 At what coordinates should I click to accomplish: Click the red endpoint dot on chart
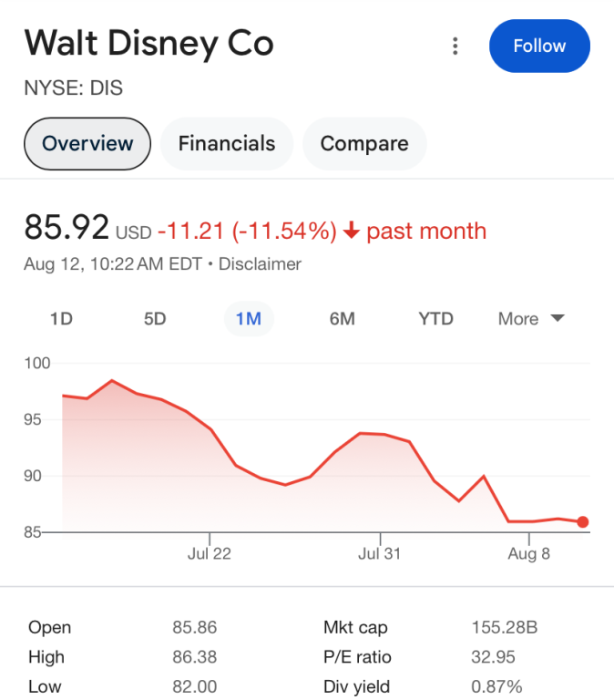583,522
